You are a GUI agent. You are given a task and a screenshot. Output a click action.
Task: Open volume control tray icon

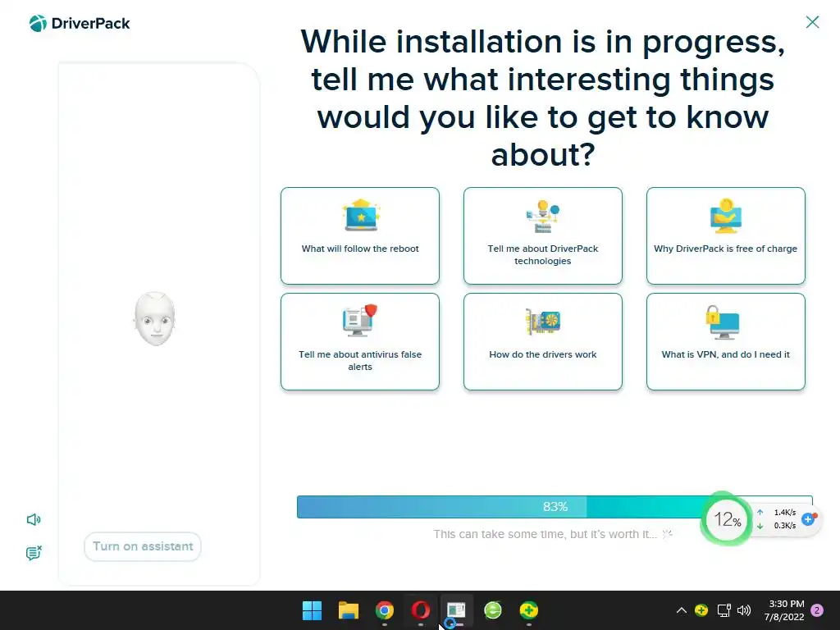click(744, 610)
